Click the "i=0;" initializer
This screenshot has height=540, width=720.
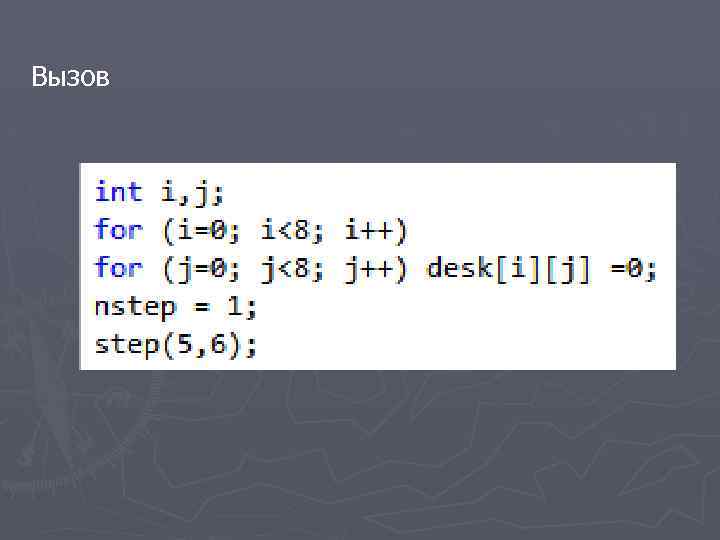(x=202, y=230)
